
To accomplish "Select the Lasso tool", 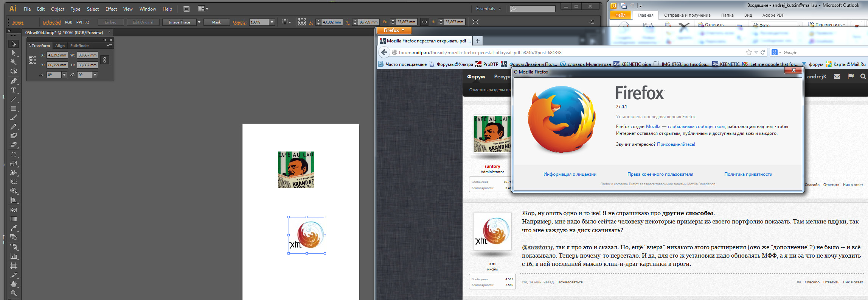I will [x=14, y=71].
